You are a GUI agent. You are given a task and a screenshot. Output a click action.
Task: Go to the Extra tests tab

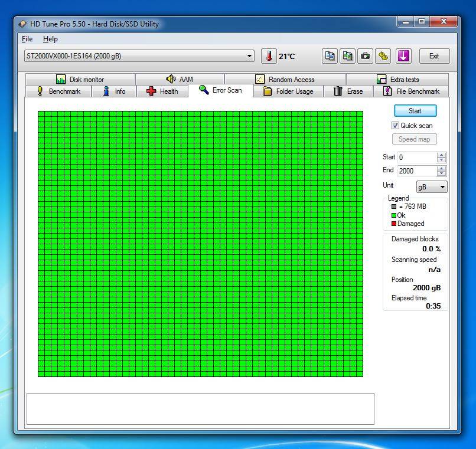pyautogui.click(x=397, y=79)
